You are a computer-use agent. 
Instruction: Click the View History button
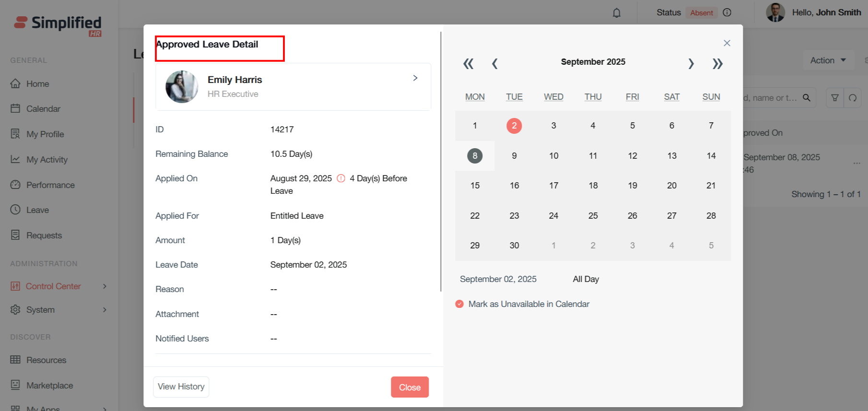pyautogui.click(x=181, y=387)
